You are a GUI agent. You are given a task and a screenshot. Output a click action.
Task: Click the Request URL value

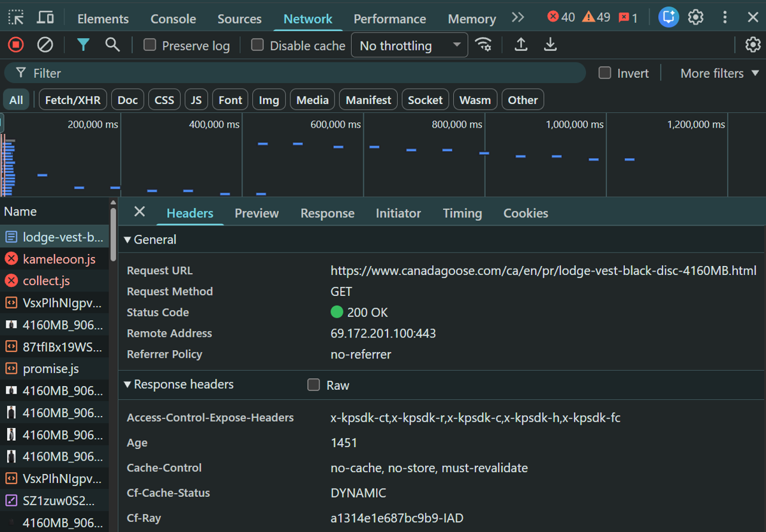543,270
